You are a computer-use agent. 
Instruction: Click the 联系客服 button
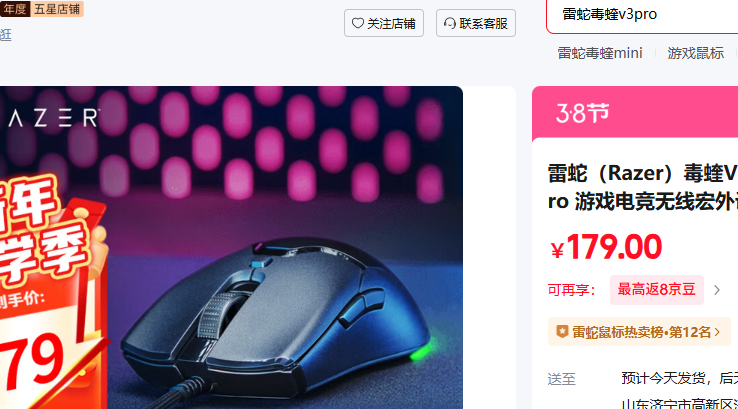coord(476,23)
